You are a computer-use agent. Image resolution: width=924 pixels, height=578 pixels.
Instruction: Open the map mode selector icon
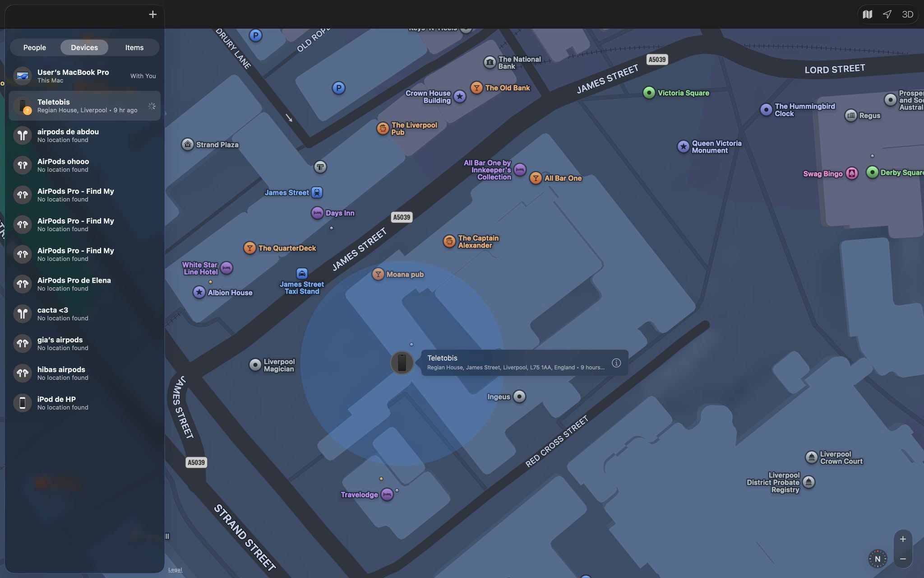coord(867,14)
